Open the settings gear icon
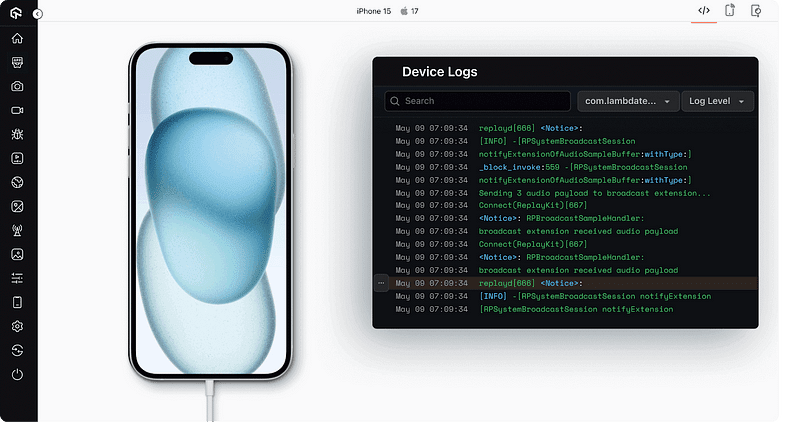800x422 pixels. (x=17, y=326)
